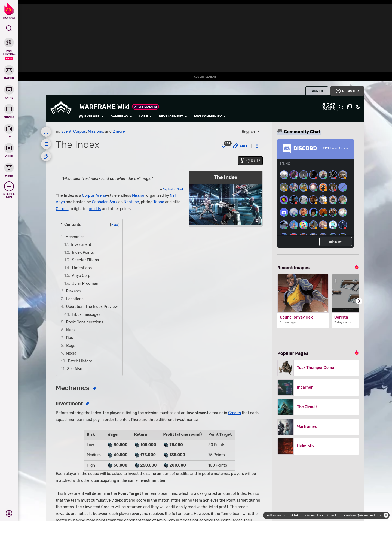Open Helminth popular page
Image resolution: width=392 pixels, height=545 pixels.
point(318,446)
